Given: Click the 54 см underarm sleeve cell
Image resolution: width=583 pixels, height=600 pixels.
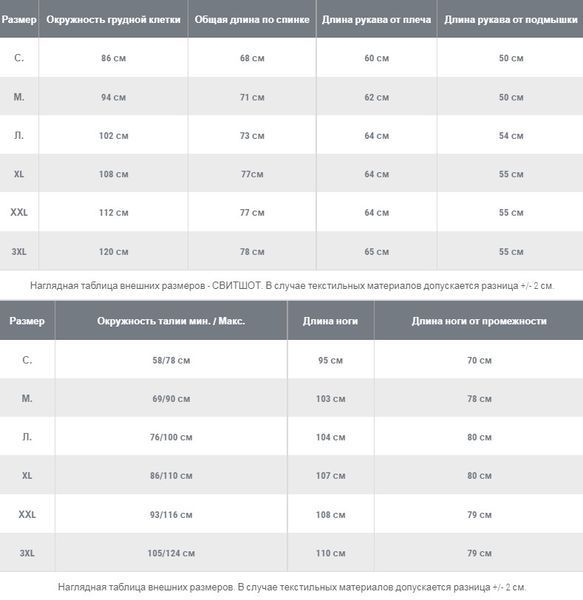Looking at the screenshot, I should (x=511, y=136).
